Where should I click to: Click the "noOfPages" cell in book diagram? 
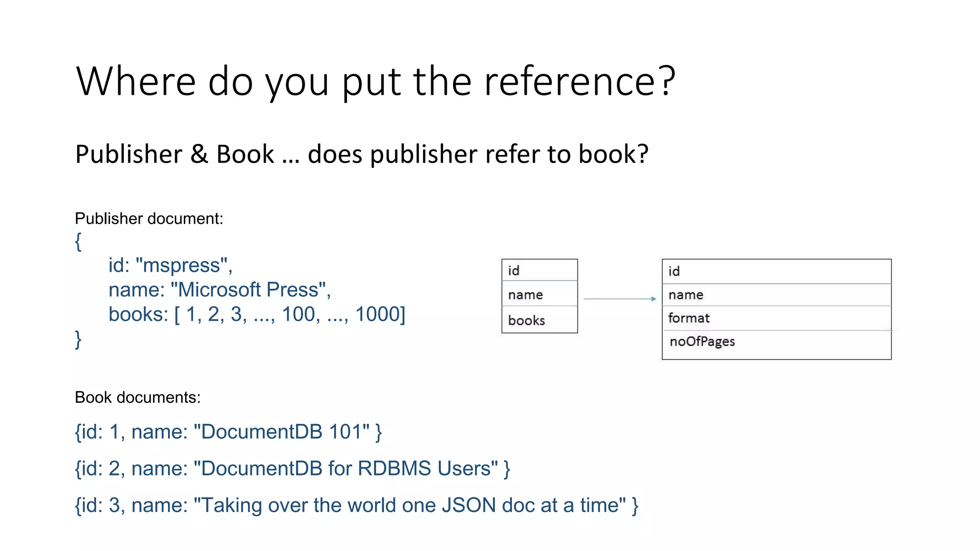tap(776, 344)
